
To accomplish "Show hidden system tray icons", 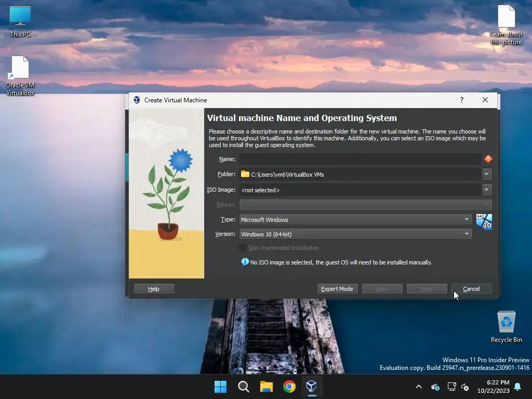I will click(419, 387).
